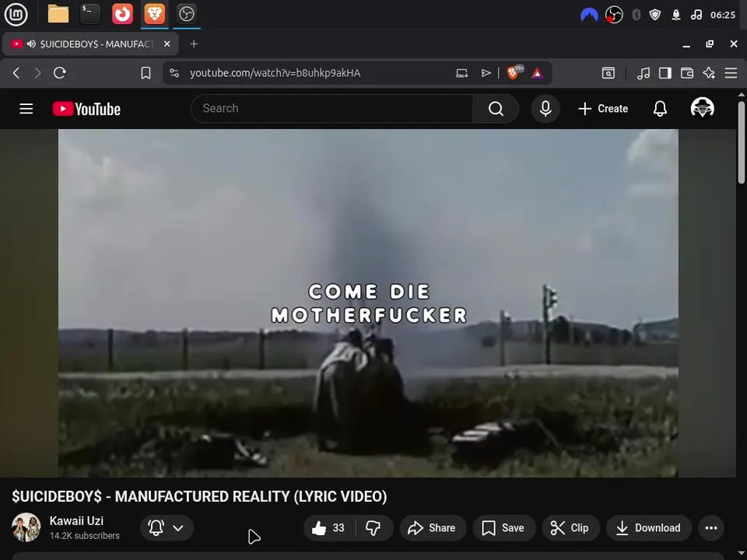Viewport: 747px width, 560px height.
Task: Dislike this video
Action: pos(373,527)
